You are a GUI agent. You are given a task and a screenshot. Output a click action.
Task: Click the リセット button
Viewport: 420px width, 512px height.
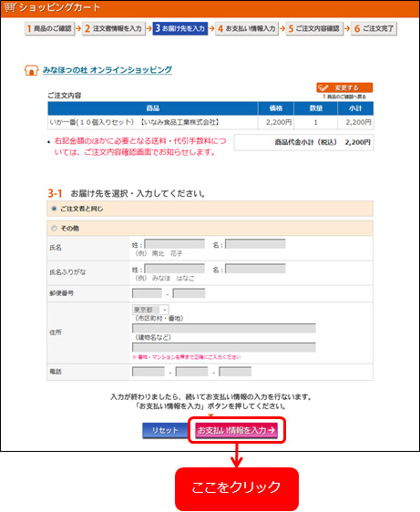pos(165,430)
